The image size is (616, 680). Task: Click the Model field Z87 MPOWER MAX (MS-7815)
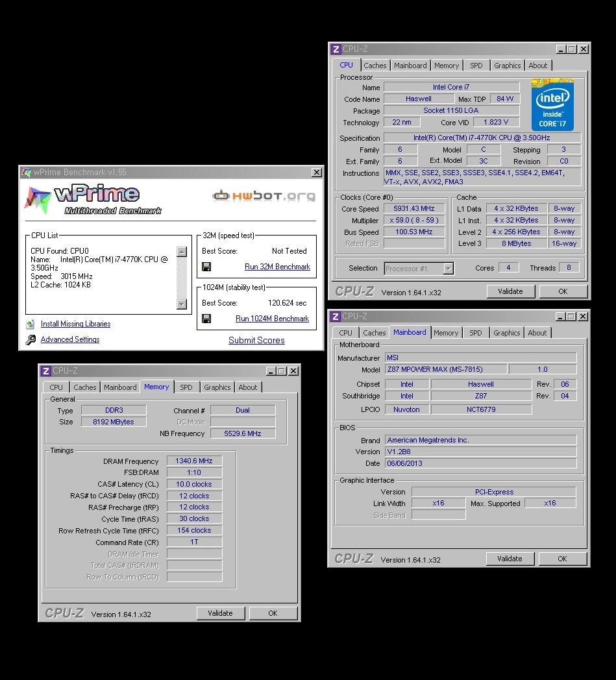coord(445,369)
